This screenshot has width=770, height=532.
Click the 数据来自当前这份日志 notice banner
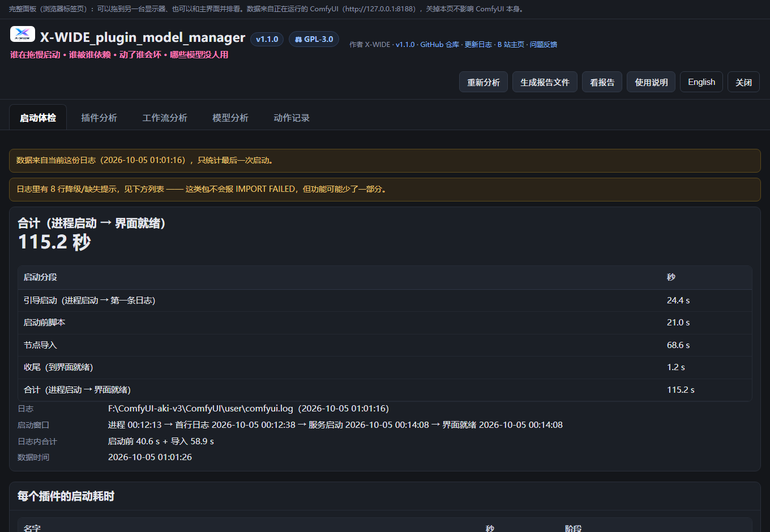385,161
